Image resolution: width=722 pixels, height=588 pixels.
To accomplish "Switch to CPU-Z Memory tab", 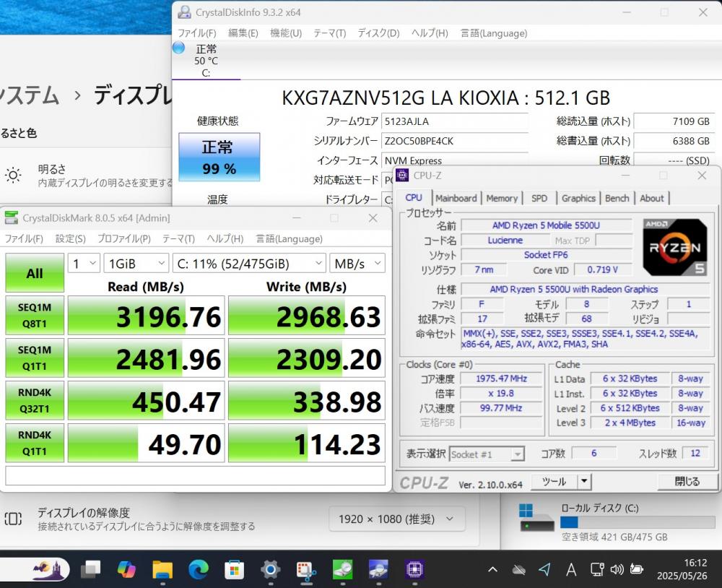I will [502, 198].
